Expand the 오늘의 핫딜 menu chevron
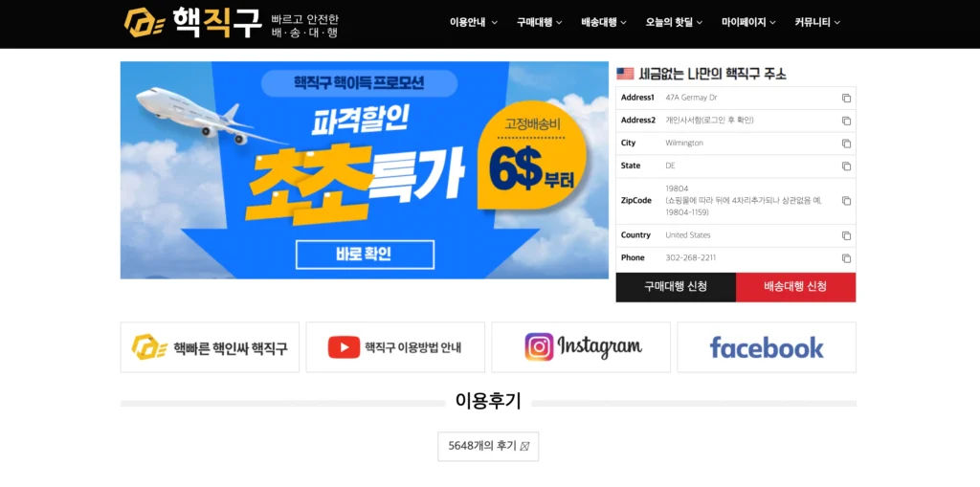Viewport: 980px width, 487px height. point(700,23)
